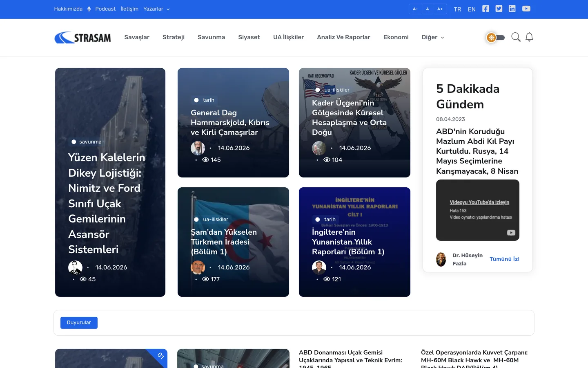The image size is (588, 368).
Task: Open the Savaşlar menu
Action: [137, 37]
